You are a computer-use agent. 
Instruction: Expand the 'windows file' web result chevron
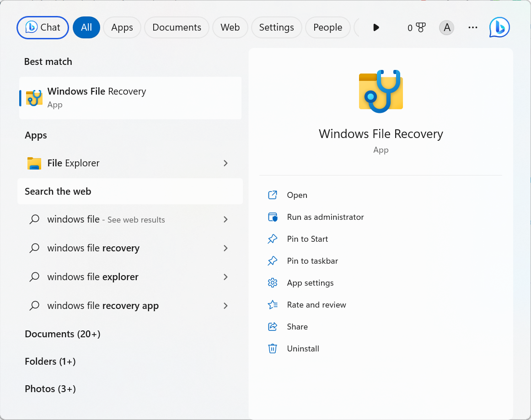[x=225, y=219]
